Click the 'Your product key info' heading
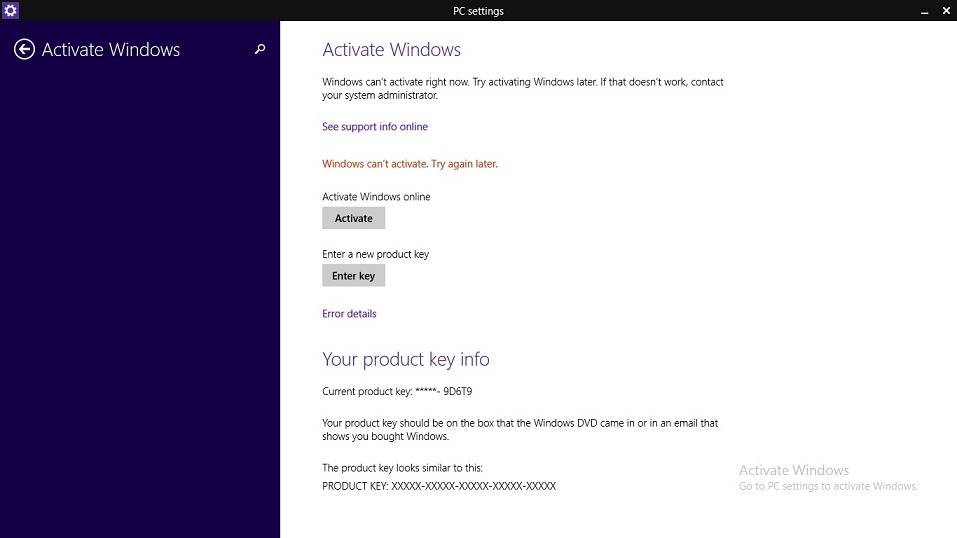 [x=406, y=359]
